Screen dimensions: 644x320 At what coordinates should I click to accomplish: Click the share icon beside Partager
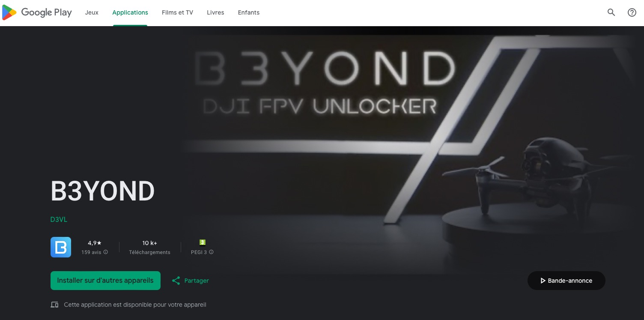pyautogui.click(x=176, y=281)
